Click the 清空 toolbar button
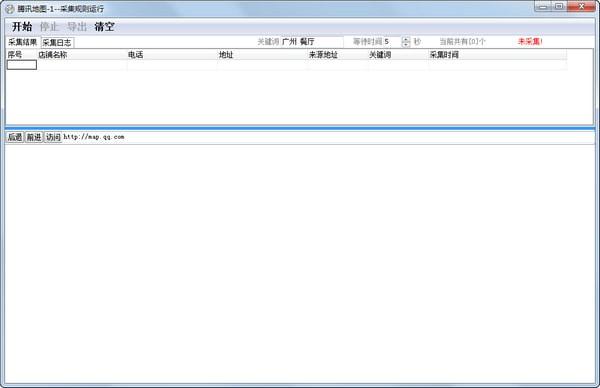The width and height of the screenshot is (600, 388). (x=104, y=27)
